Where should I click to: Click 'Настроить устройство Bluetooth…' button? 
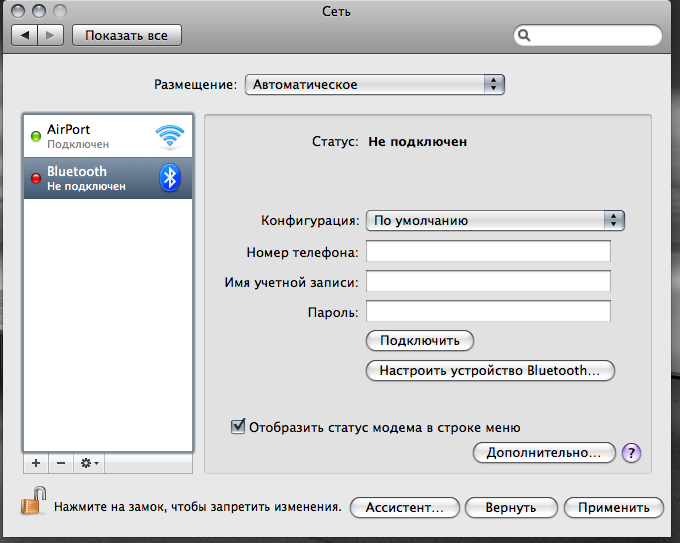490,371
